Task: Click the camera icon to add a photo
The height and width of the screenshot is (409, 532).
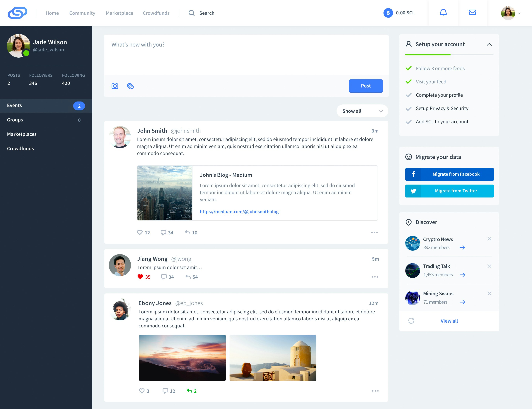Action: [115, 86]
